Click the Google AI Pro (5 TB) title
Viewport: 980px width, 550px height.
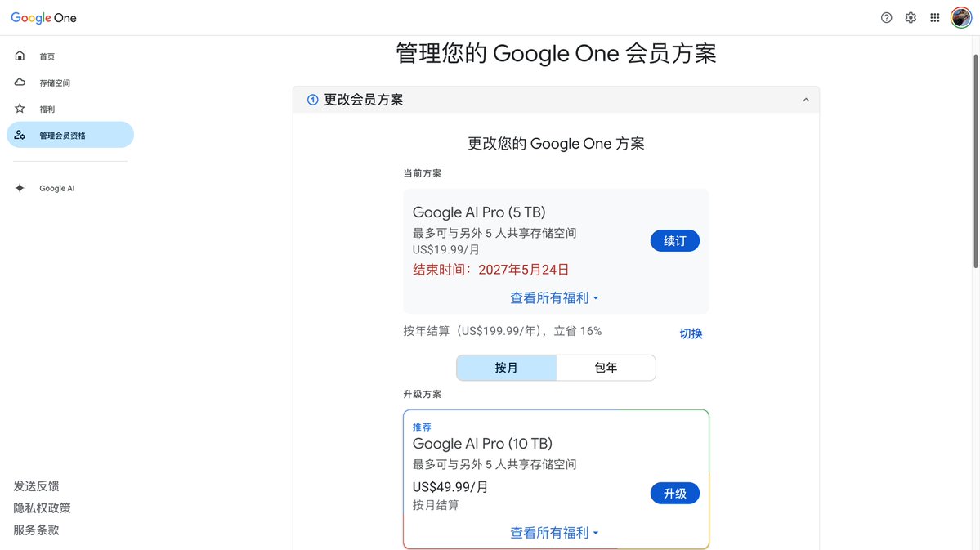click(x=479, y=212)
